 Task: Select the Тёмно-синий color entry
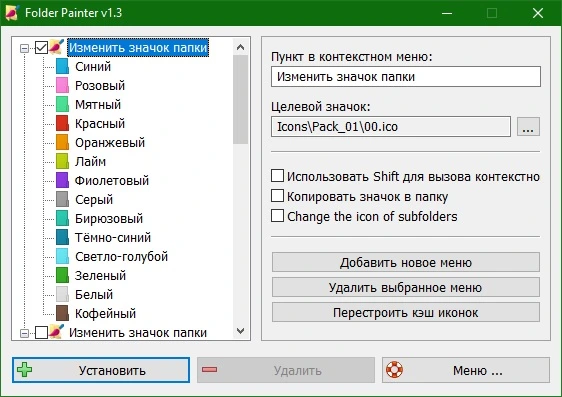coord(113,238)
